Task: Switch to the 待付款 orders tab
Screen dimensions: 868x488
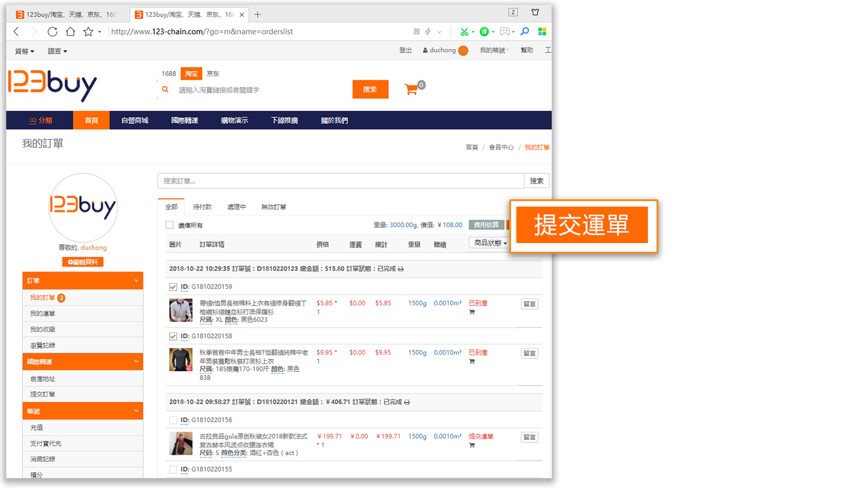Action: pyautogui.click(x=202, y=207)
